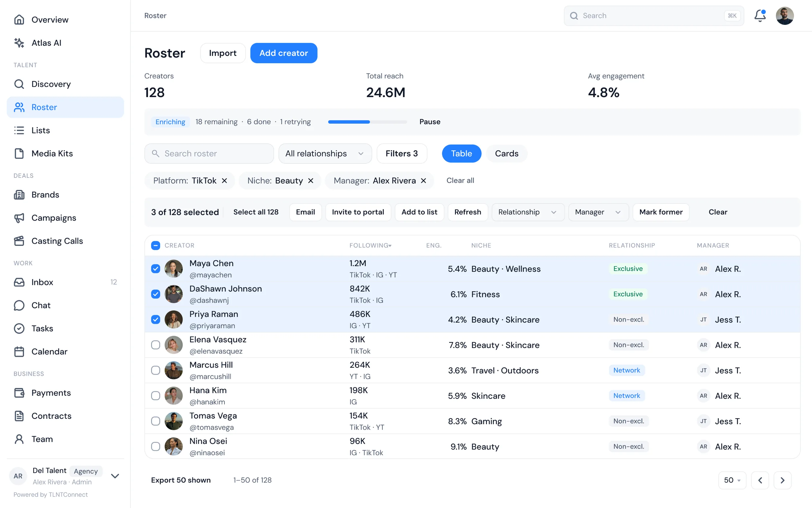Image resolution: width=812 pixels, height=508 pixels.
Task: Click the global Search field
Action: coord(654,16)
